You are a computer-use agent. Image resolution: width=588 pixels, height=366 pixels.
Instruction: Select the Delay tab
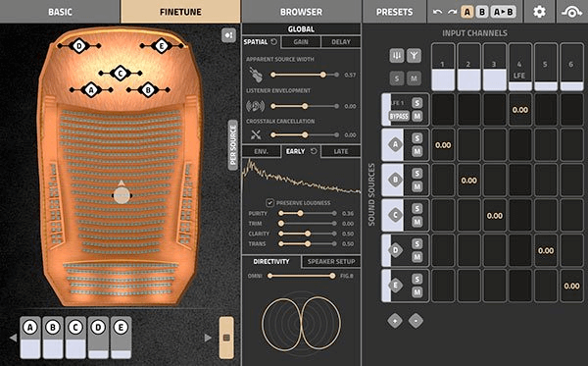coord(341,41)
